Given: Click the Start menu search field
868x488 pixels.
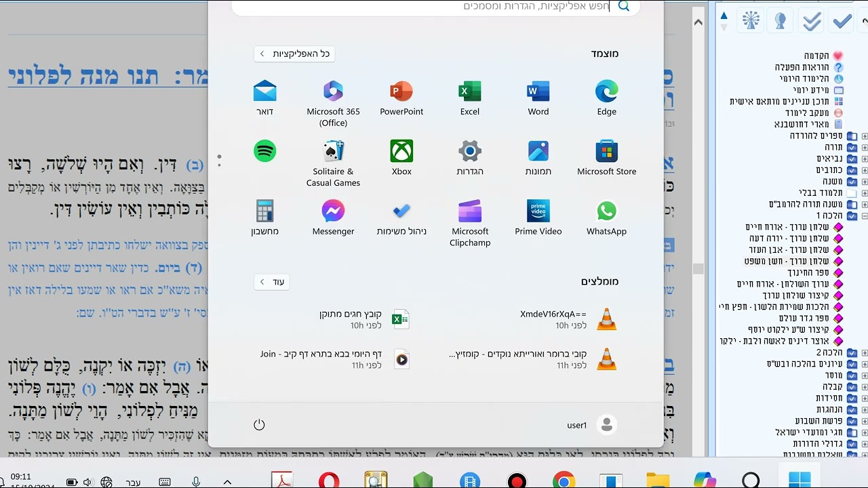Looking at the screenshot, I should (x=435, y=7).
